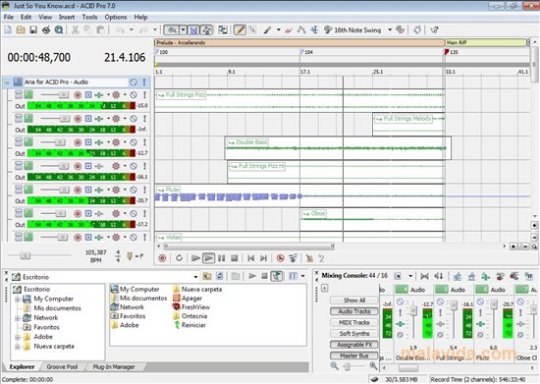Stop playback with transport Stop button

(235, 258)
